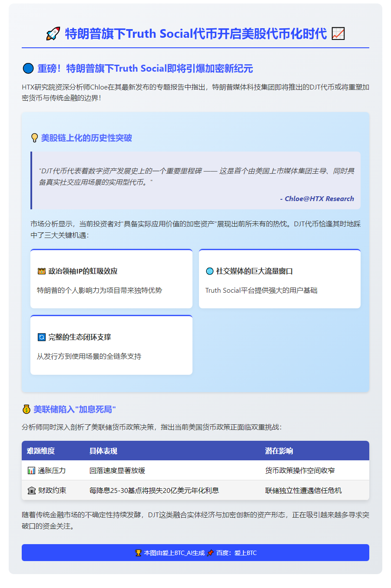Click the rocket emoji in the title

53,34
